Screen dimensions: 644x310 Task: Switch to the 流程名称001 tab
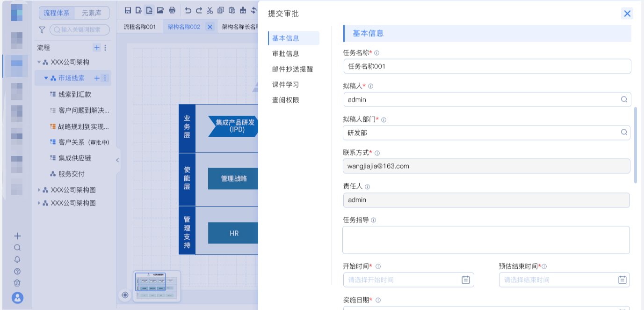pos(139,27)
